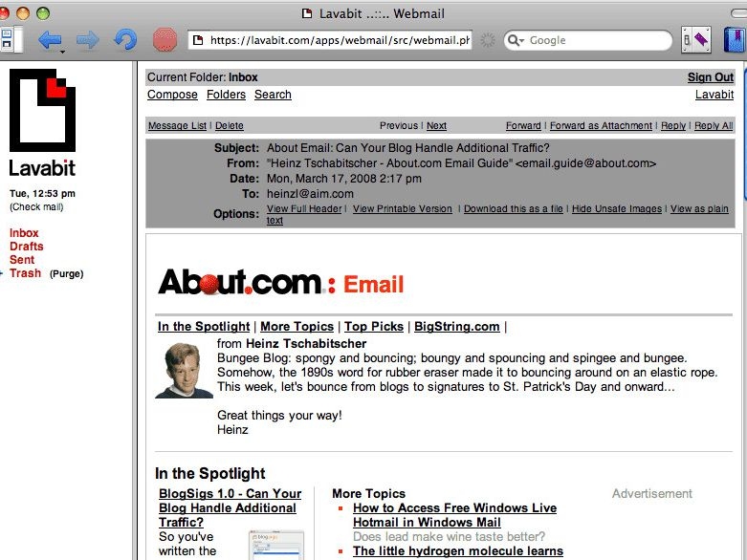Click the recipient heinzl@aim.com
Image resolution: width=747 pixels, height=560 pixels.
coord(310,194)
